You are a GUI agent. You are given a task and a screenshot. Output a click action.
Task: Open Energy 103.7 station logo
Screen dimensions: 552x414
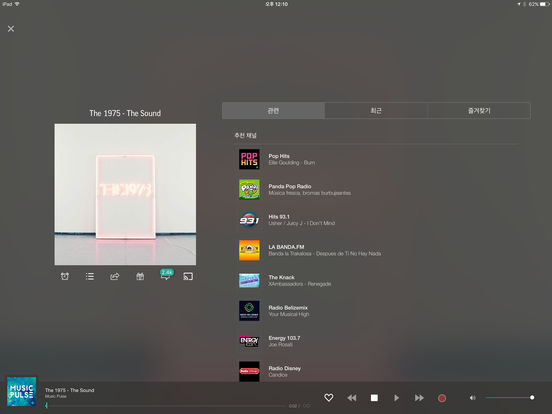[x=249, y=341]
